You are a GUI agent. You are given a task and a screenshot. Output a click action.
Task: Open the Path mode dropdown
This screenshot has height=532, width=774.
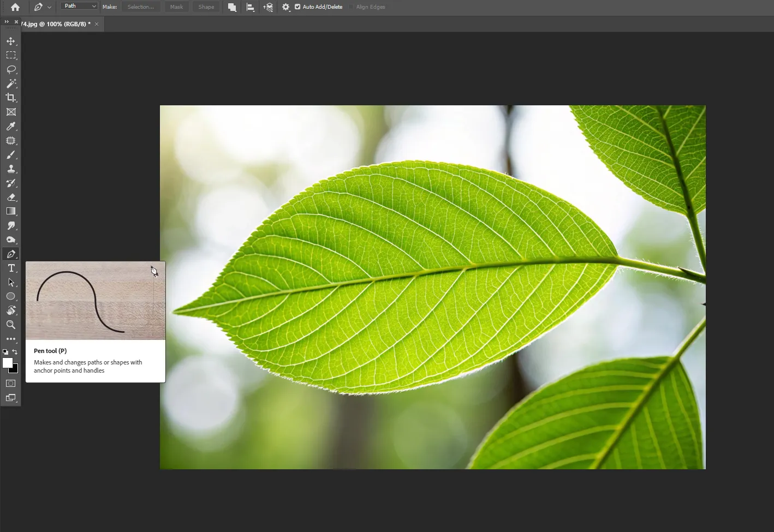point(79,6)
